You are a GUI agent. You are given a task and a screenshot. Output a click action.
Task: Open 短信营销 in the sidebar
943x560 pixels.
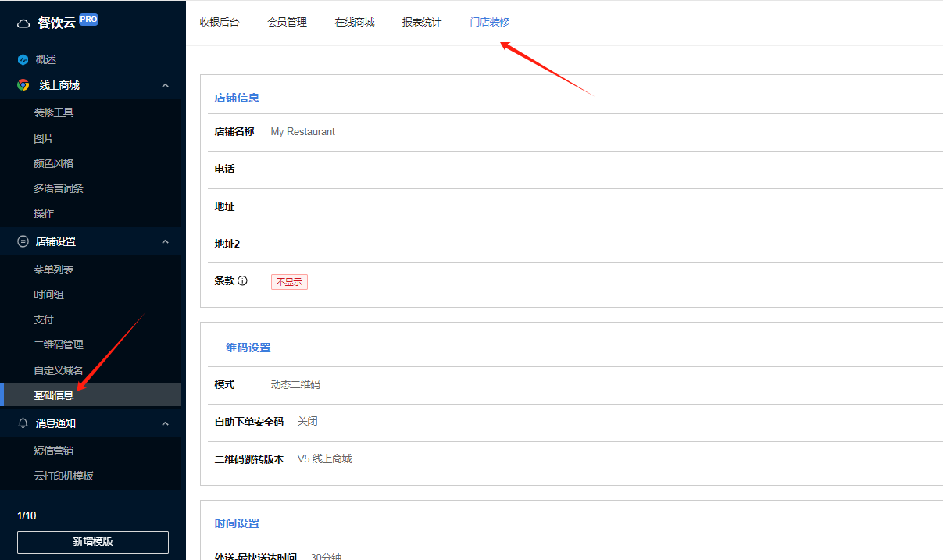pos(54,451)
